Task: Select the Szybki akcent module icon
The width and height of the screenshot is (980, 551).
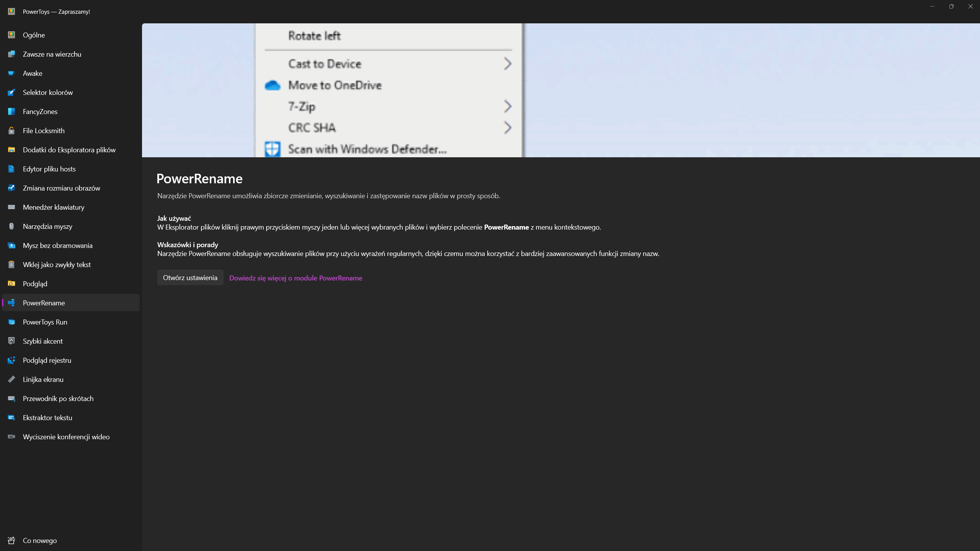Action: (11, 341)
